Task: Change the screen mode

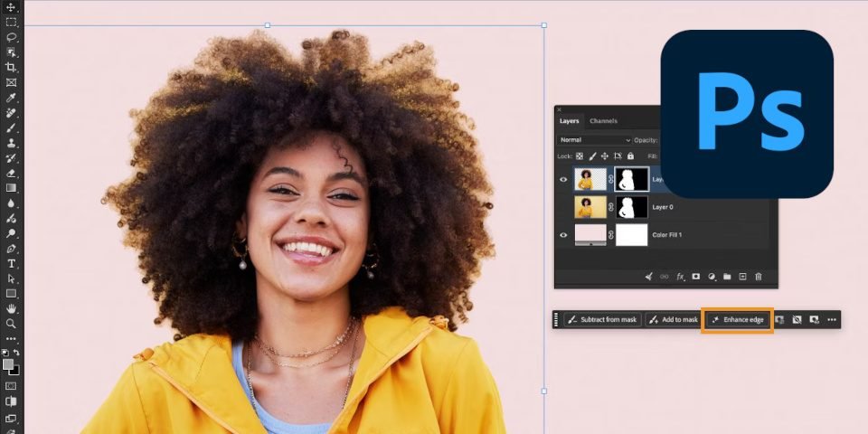Action: click(11, 418)
